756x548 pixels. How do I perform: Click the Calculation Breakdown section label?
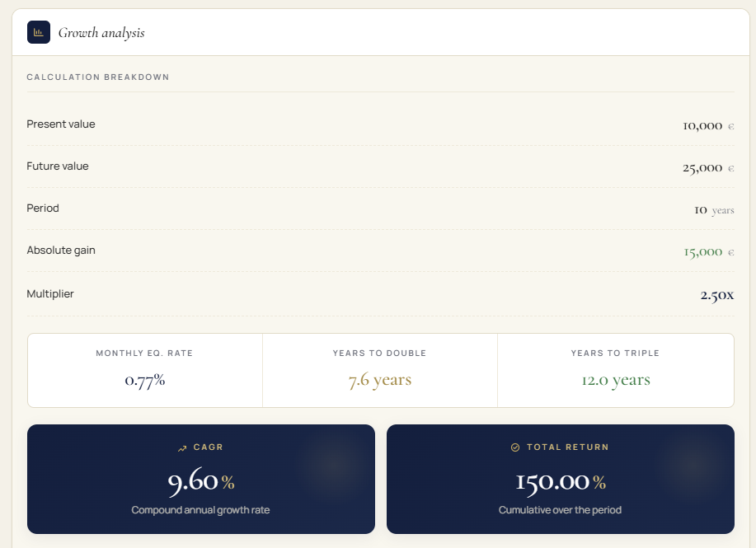(97, 77)
